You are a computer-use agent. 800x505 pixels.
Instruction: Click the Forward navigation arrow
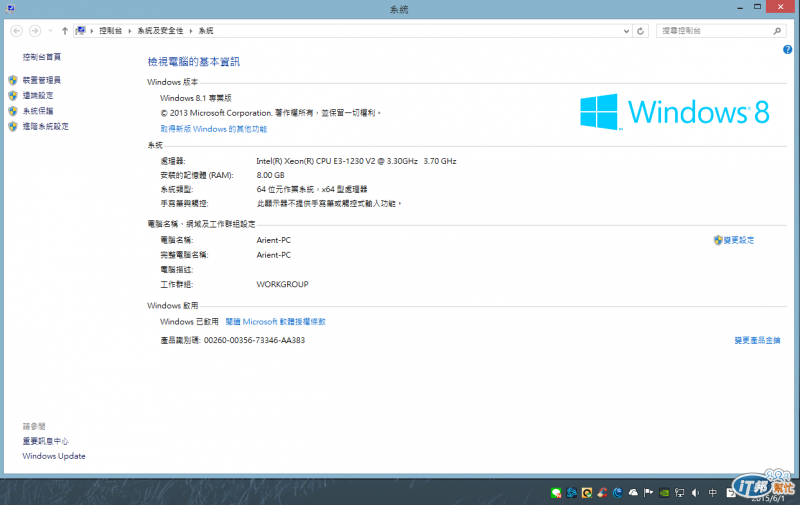[35, 31]
